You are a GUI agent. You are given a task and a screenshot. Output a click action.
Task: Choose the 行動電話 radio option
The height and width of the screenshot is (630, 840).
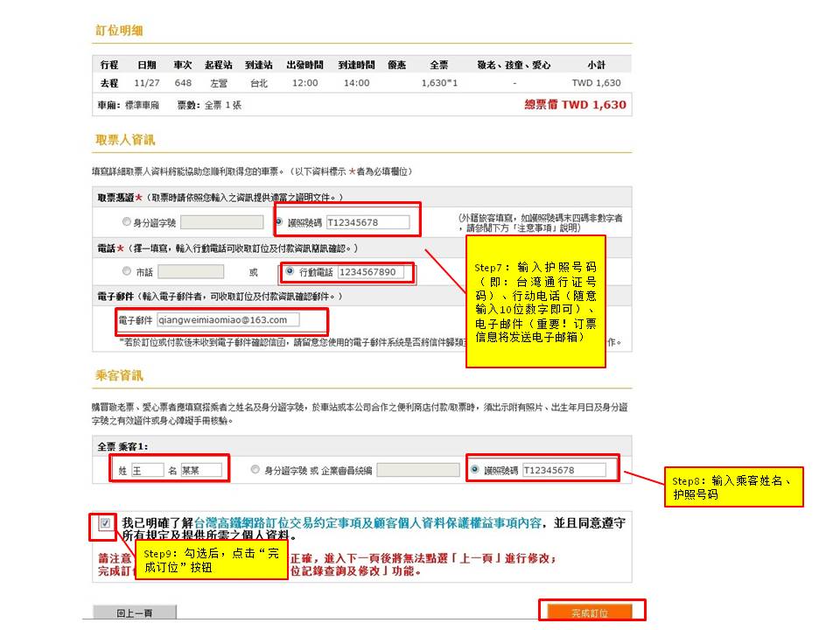coord(290,271)
